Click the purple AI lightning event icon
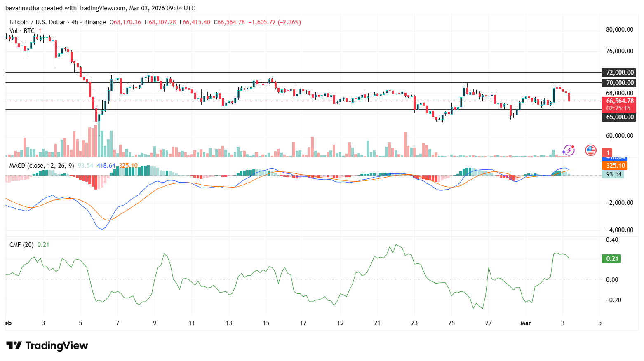This screenshot has height=361, width=644. (569, 151)
